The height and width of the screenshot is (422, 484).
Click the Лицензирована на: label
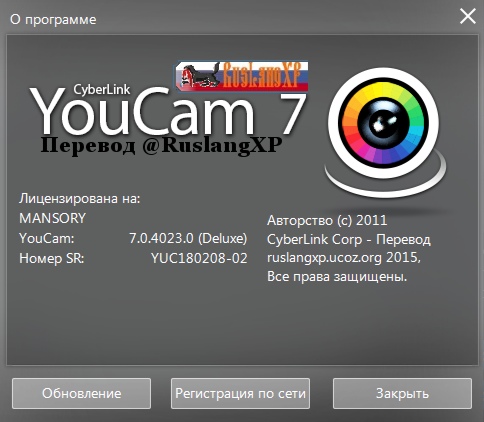80,199
